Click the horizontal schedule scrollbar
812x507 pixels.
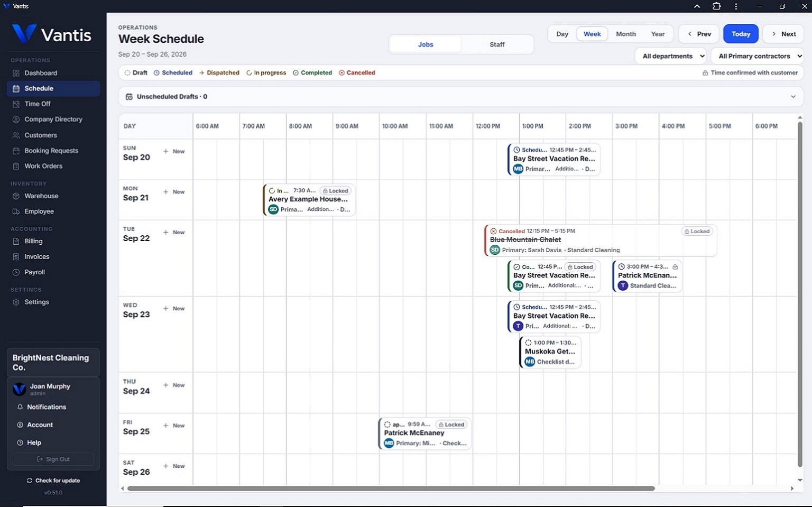click(391, 488)
